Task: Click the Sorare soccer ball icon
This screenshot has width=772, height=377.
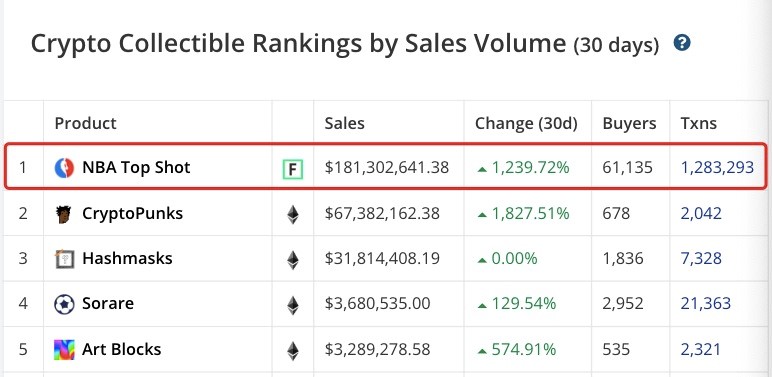Action: [64, 304]
